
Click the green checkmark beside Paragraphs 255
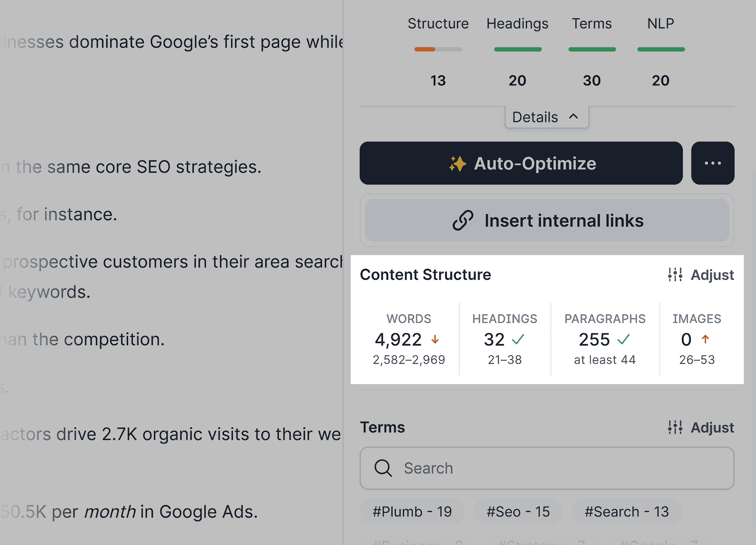(623, 339)
